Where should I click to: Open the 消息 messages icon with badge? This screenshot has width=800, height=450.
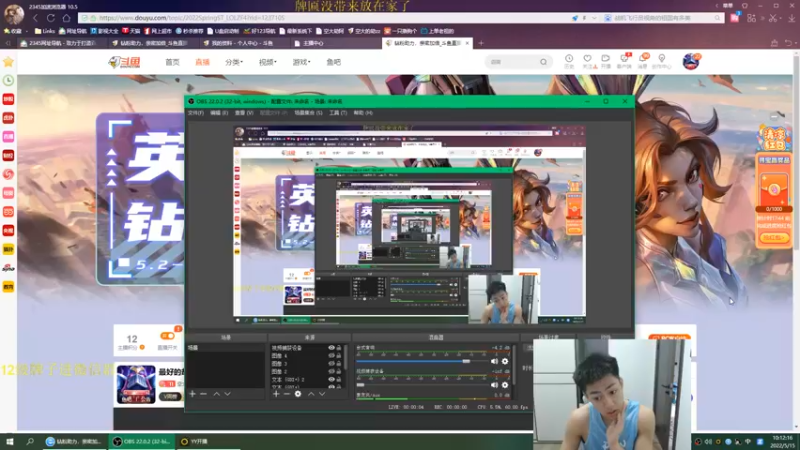(643, 61)
